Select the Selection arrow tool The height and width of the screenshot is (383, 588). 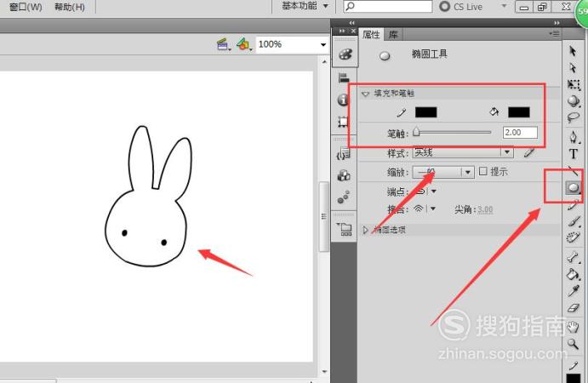click(x=573, y=51)
